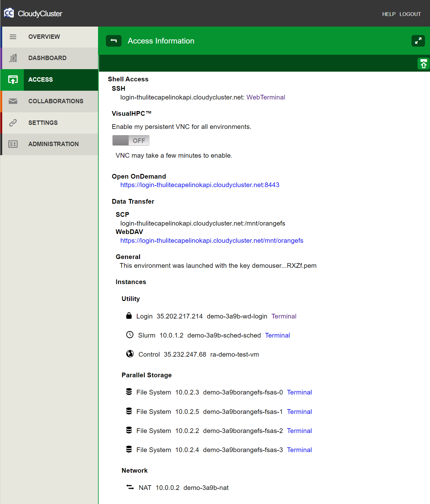Click the CloudyCluster title text
Viewport: 430px width, 504px height.
[x=40, y=14]
